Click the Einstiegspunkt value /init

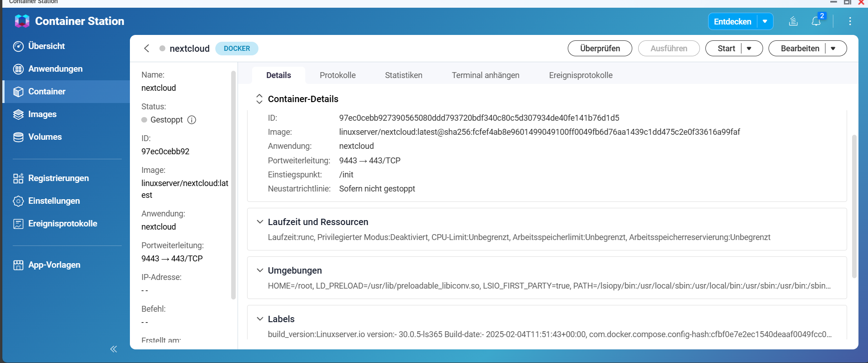click(x=346, y=175)
